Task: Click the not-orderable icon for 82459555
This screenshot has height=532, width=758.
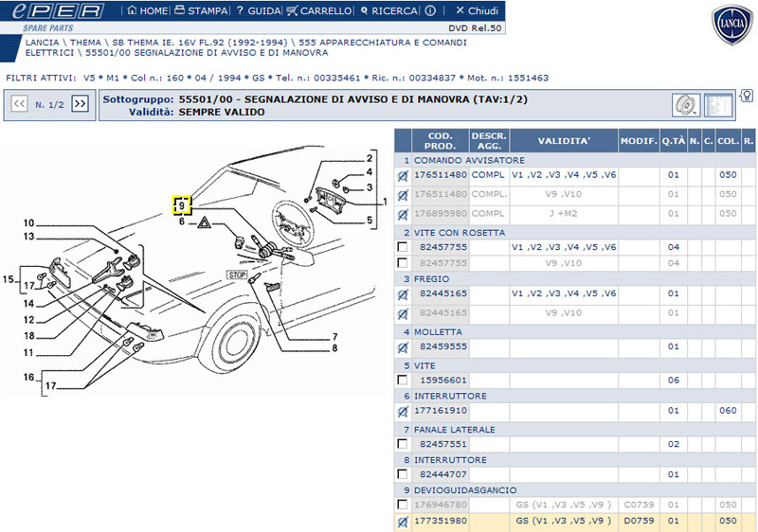Action: (x=403, y=347)
